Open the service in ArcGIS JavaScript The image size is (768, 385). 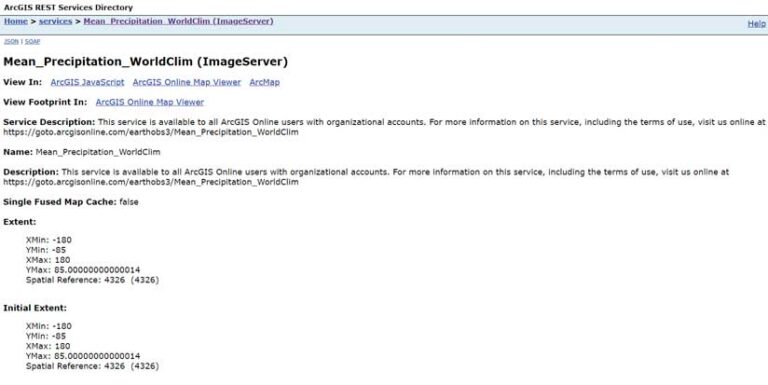tap(87, 82)
